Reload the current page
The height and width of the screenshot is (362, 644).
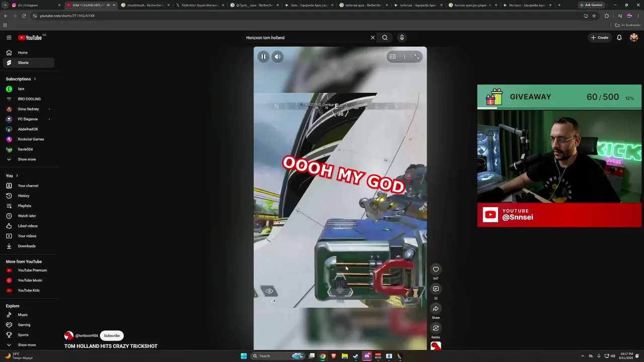(24, 16)
